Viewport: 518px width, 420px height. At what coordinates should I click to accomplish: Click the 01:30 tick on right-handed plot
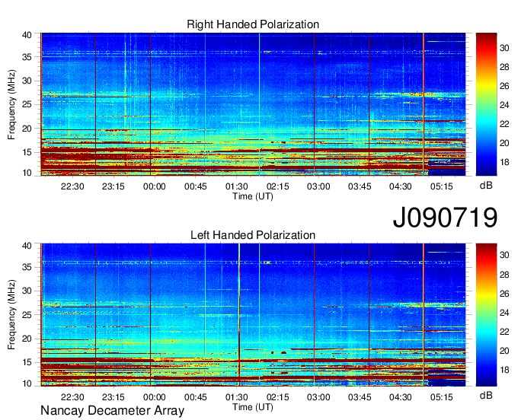[237, 186]
